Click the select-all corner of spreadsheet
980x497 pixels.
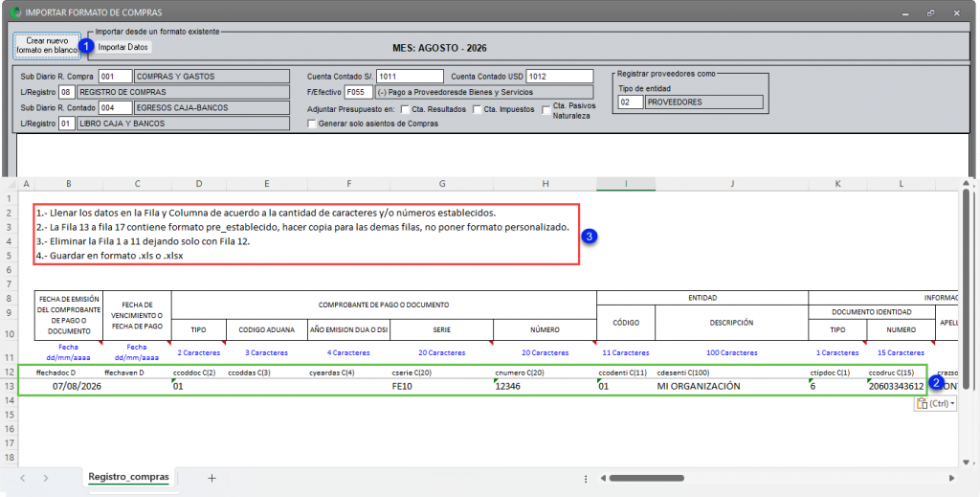pyautogui.click(x=9, y=184)
